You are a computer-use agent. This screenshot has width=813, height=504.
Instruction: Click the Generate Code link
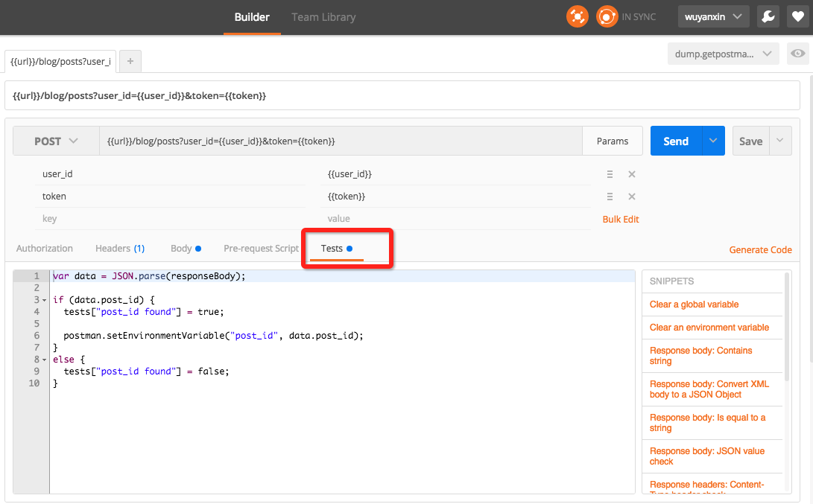tap(760, 250)
